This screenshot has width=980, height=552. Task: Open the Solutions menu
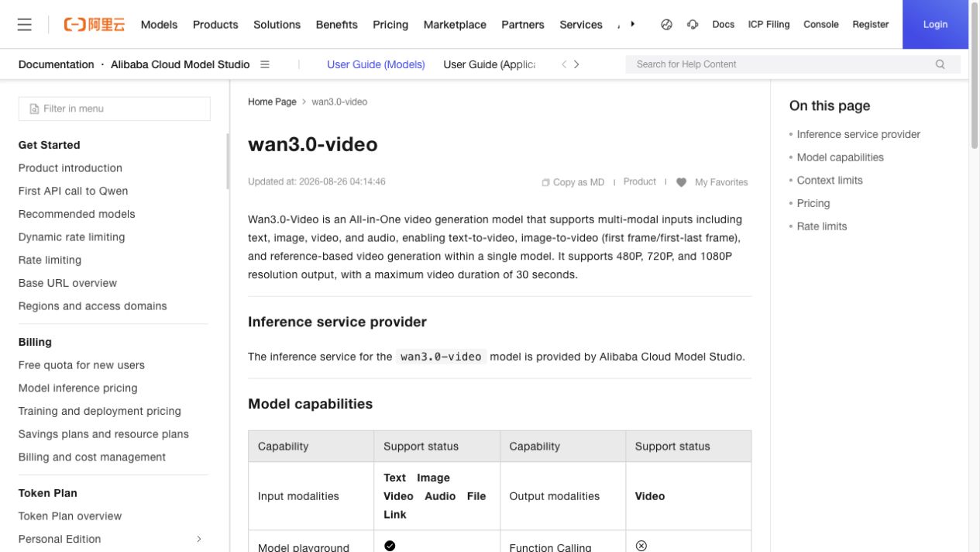[277, 24]
